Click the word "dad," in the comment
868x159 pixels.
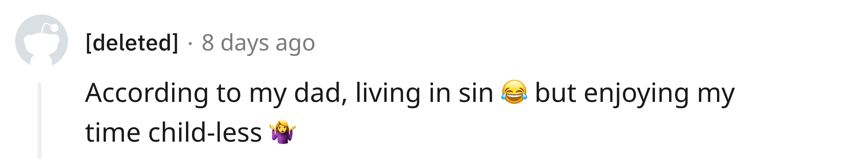[320, 93]
